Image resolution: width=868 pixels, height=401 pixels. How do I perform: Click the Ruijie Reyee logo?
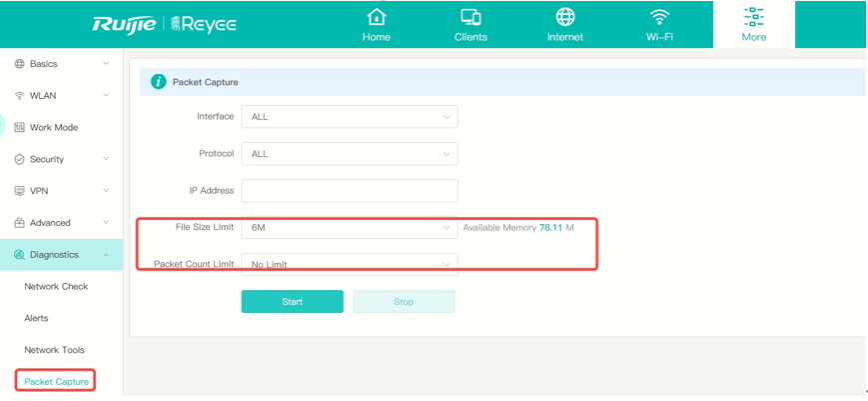pyautogui.click(x=164, y=24)
